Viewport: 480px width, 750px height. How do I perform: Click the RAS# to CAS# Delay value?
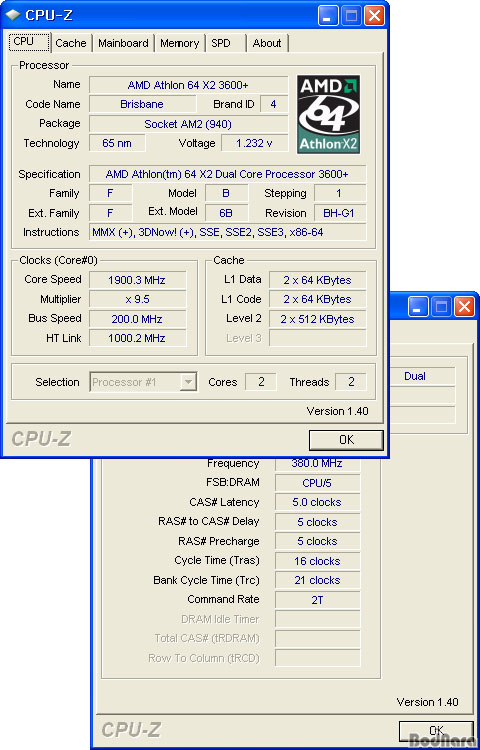[317, 522]
